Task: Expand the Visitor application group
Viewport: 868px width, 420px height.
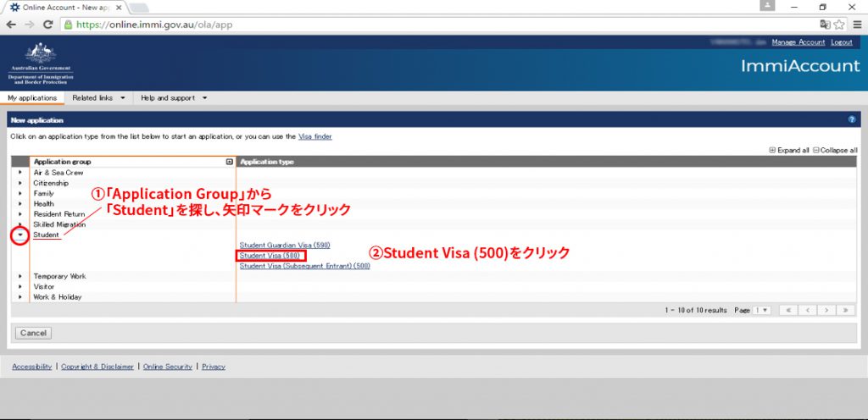Action: point(20,286)
